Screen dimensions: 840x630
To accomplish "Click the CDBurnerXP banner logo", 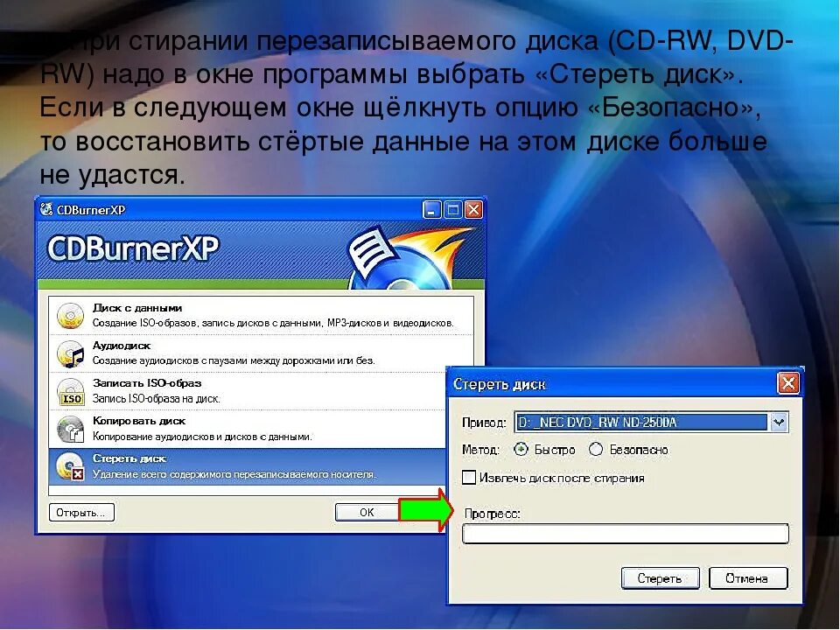I will tap(133, 248).
